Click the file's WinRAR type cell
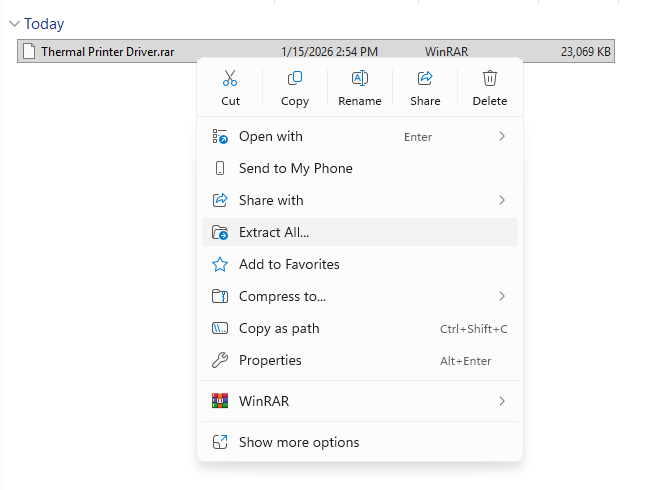This screenshot has width=648, height=490. click(447, 51)
